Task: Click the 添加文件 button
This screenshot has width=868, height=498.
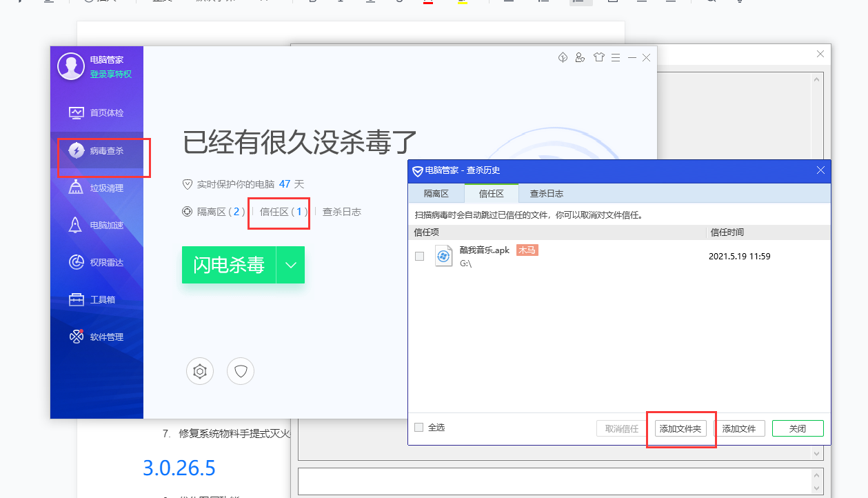Action: click(739, 428)
